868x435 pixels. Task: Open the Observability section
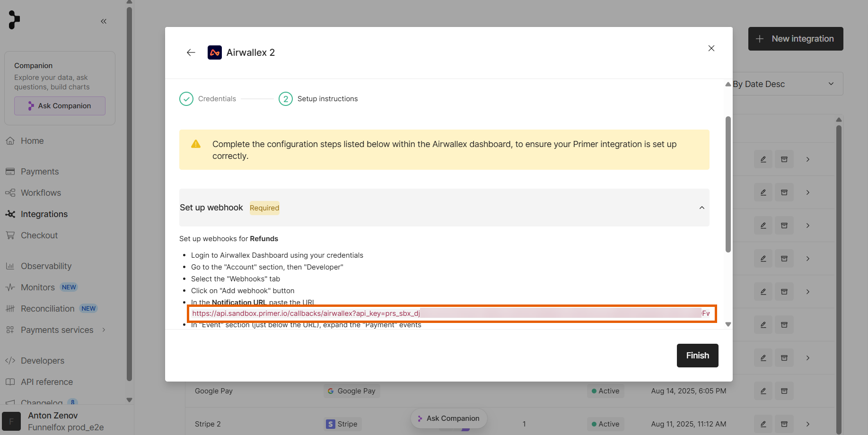tap(46, 266)
